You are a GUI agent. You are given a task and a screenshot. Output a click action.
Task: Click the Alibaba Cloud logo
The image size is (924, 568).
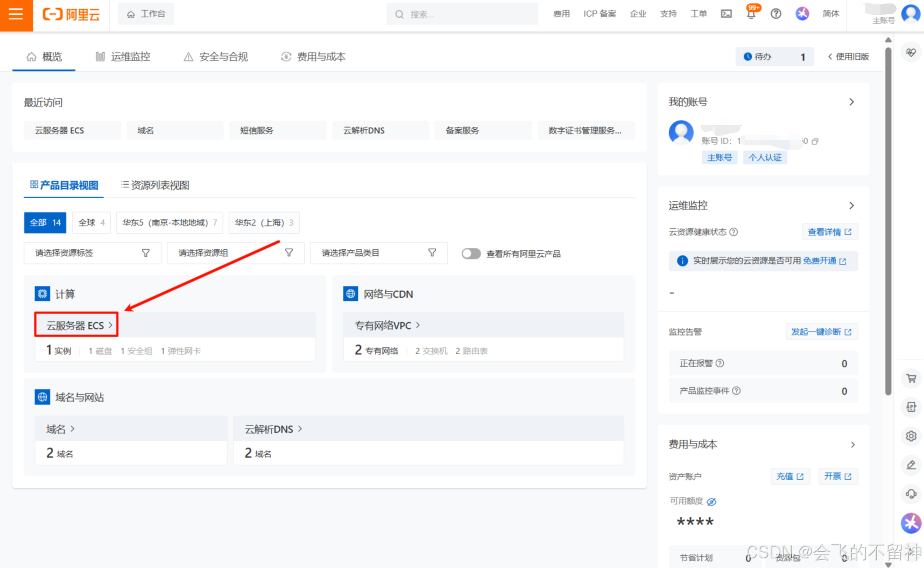click(72, 15)
